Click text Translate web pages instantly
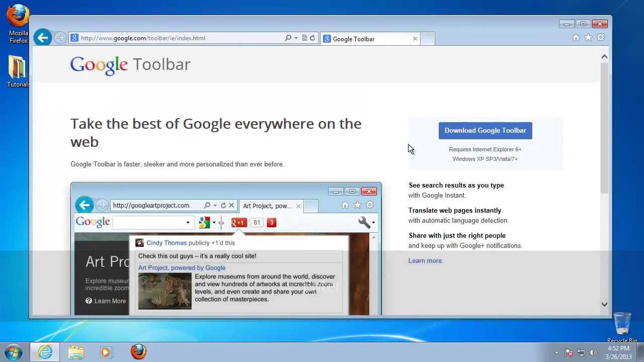644x362 pixels. [455, 210]
